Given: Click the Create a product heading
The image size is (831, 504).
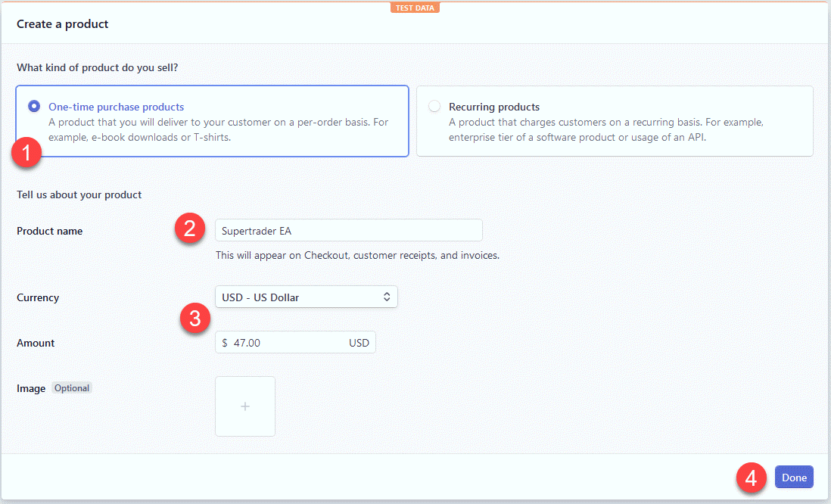Looking at the screenshot, I should tap(63, 24).
